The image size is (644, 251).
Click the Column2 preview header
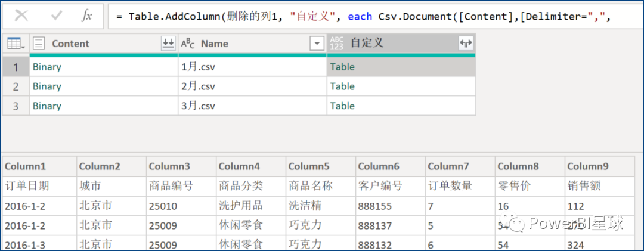112,166
